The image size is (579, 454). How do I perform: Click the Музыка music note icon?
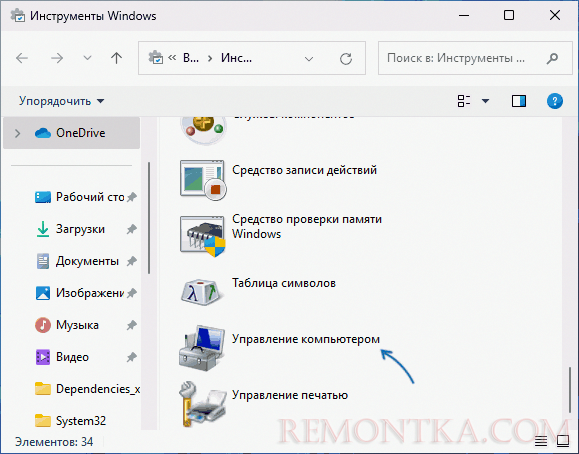point(43,325)
